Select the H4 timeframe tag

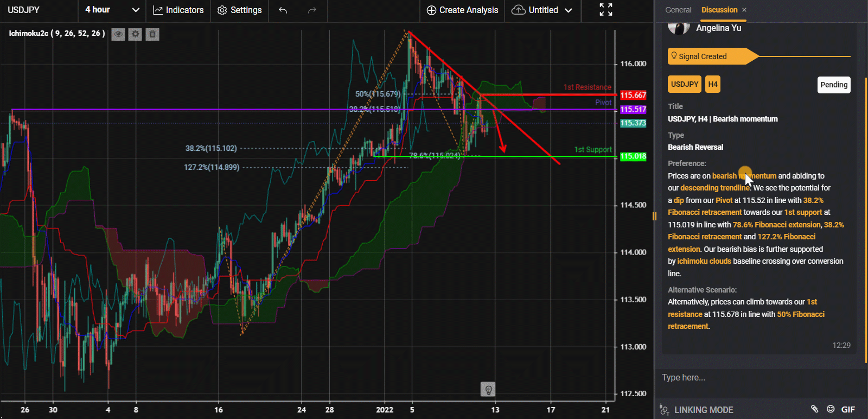coord(713,84)
